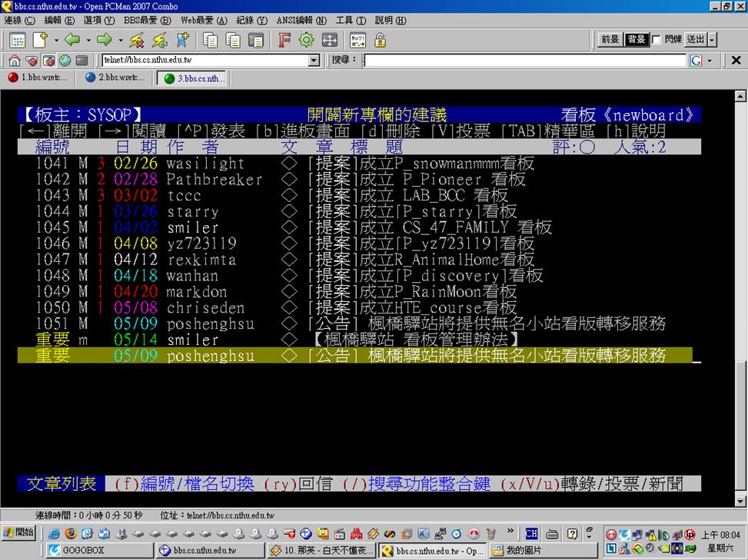Open the 工具 tools menu
Image resolution: width=748 pixels, height=560 pixels.
click(349, 20)
